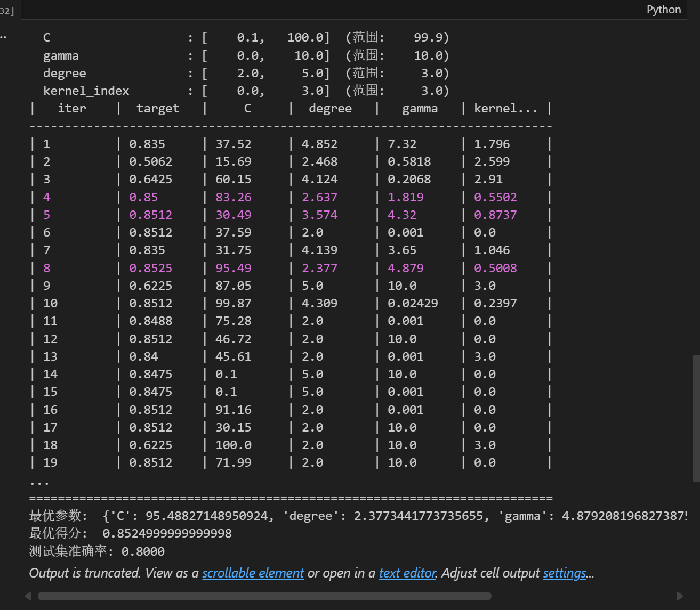Image resolution: width=700 pixels, height=610 pixels.
Task: Click C value 15.69
Action: (x=234, y=162)
